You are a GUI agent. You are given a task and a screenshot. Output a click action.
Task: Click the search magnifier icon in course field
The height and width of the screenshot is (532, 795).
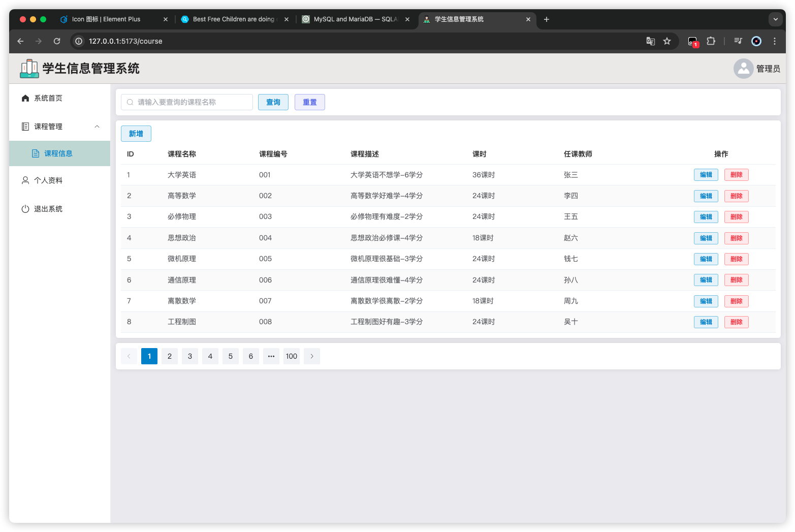(x=130, y=102)
